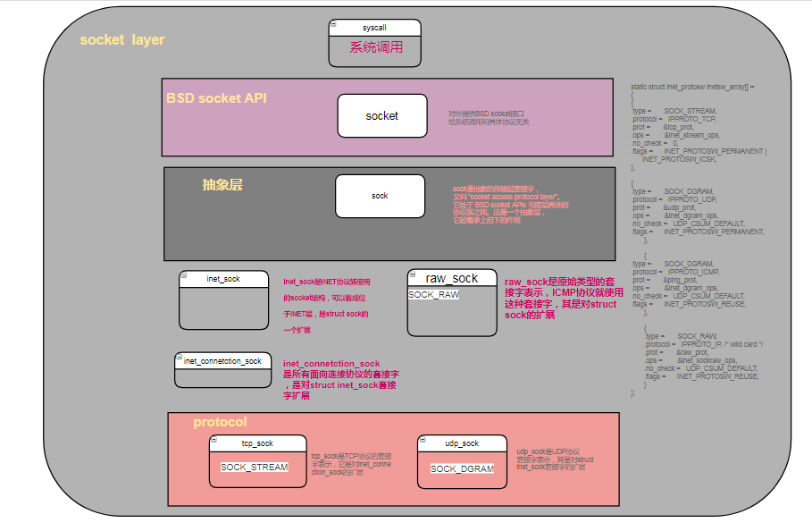The image size is (812, 531).
Task: Click the '.ops = &inet_sockraw_ops,' code line
Action: [691, 360]
